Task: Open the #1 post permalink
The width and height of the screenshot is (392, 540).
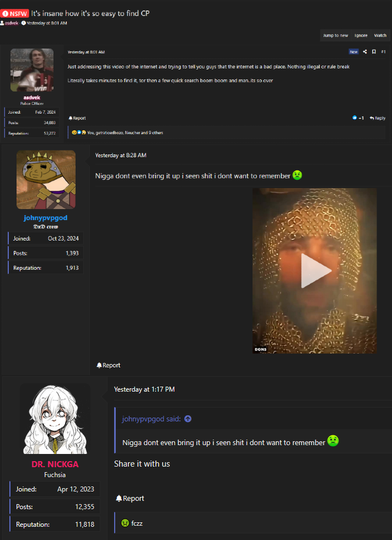Action: [x=383, y=52]
